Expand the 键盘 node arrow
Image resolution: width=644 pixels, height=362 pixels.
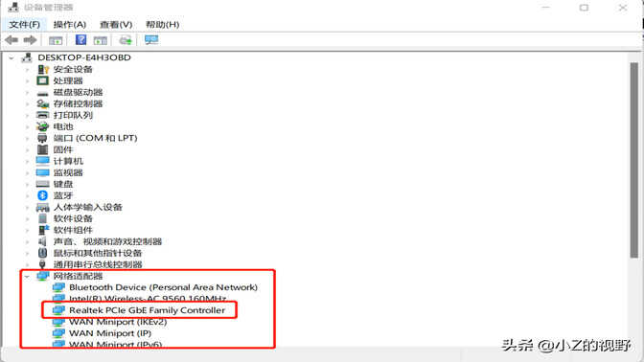click(x=27, y=184)
